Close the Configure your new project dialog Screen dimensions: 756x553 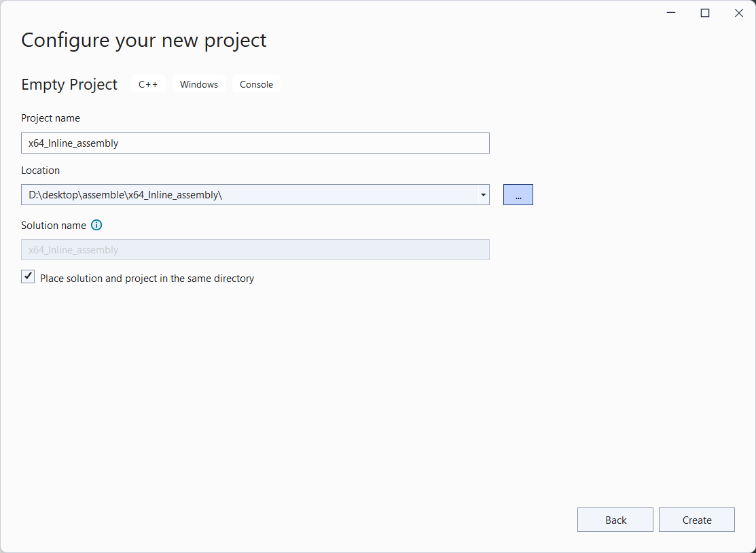click(x=739, y=13)
